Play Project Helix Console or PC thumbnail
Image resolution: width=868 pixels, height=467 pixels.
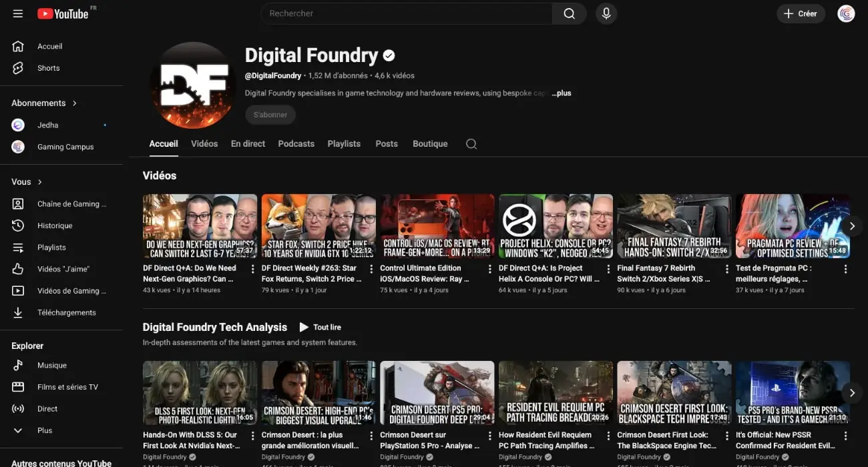click(556, 226)
